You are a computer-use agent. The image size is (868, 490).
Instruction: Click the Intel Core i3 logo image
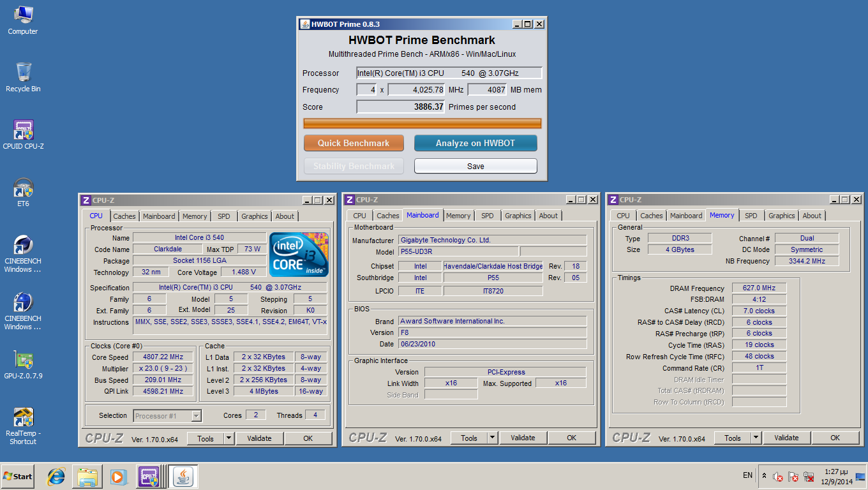click(299, 255)
